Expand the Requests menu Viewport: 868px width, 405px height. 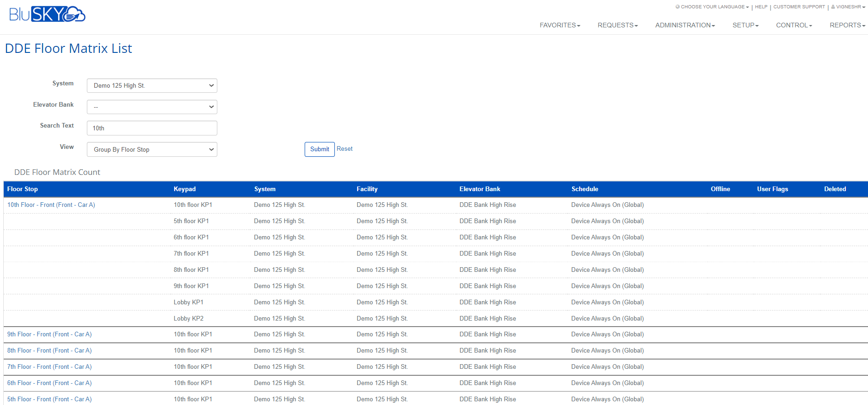(617, 25)
